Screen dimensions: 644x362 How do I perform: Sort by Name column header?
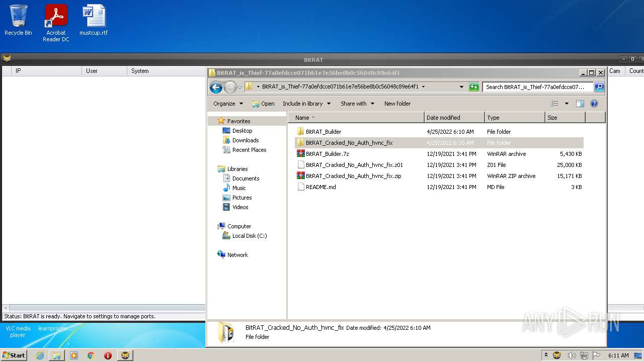pyautogui.click(x=356, y=118)
